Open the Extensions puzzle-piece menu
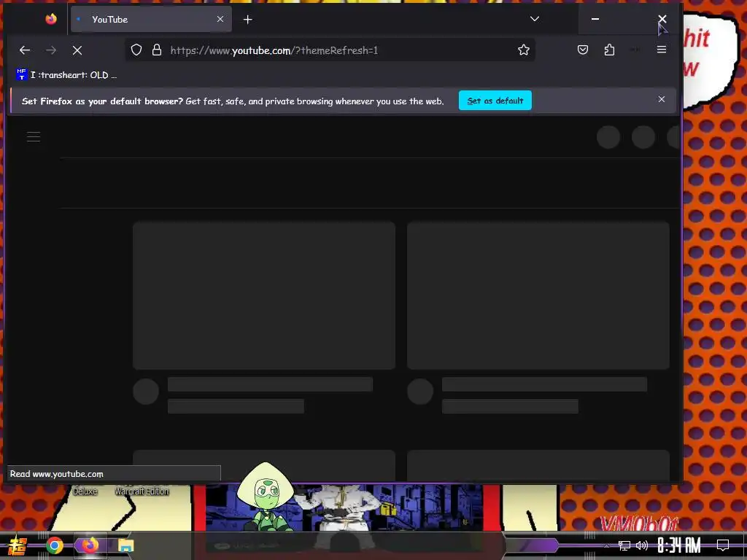Viewport: 747px width, 560px height. 609,50
